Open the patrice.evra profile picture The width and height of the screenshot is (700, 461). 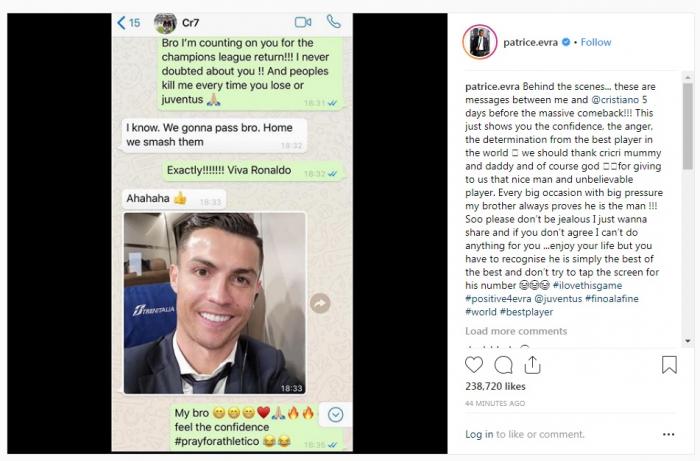[480, 42]
